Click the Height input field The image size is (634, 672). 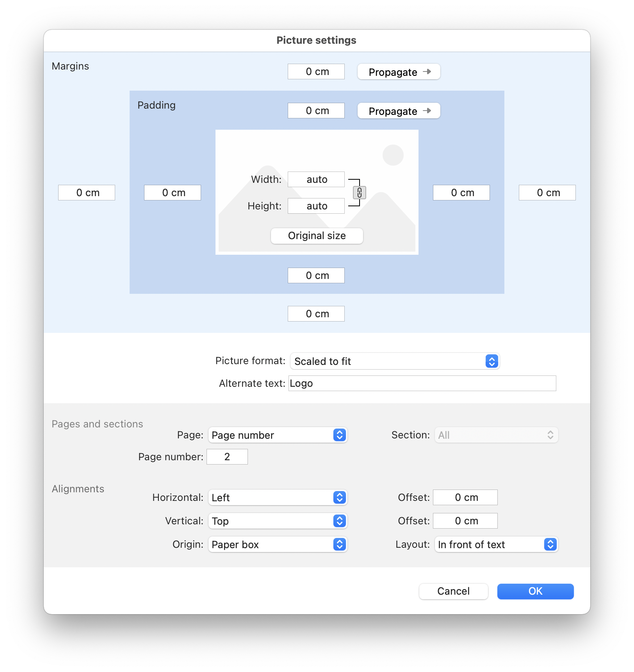tap(316, 206)
